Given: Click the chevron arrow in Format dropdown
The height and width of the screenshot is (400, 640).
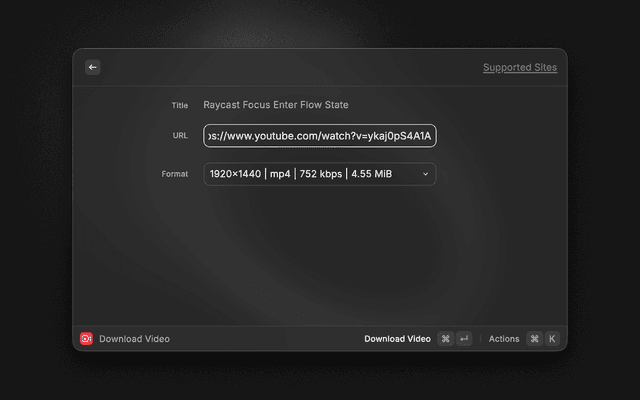Looking at the screenshot, I should coord(425,174).
